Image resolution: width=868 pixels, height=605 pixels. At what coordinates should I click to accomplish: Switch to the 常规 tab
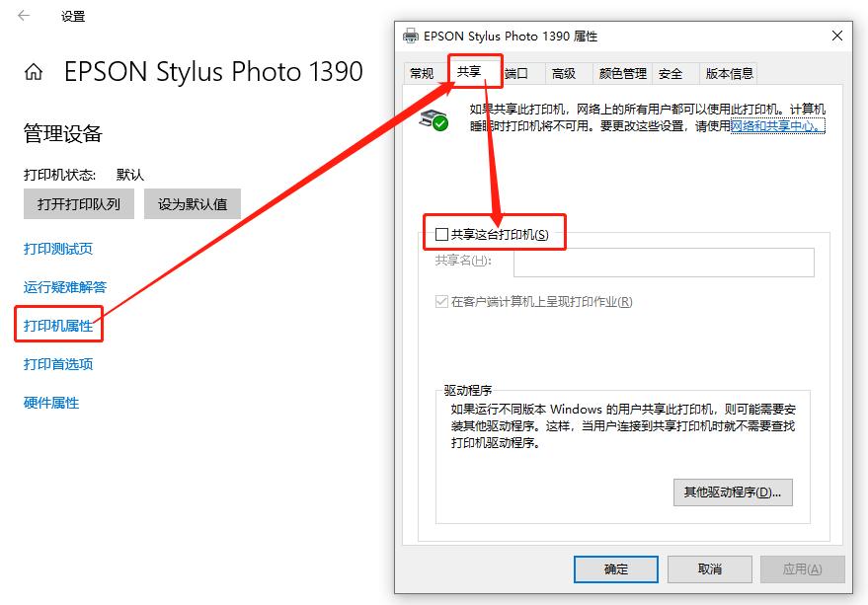(422, 73)
